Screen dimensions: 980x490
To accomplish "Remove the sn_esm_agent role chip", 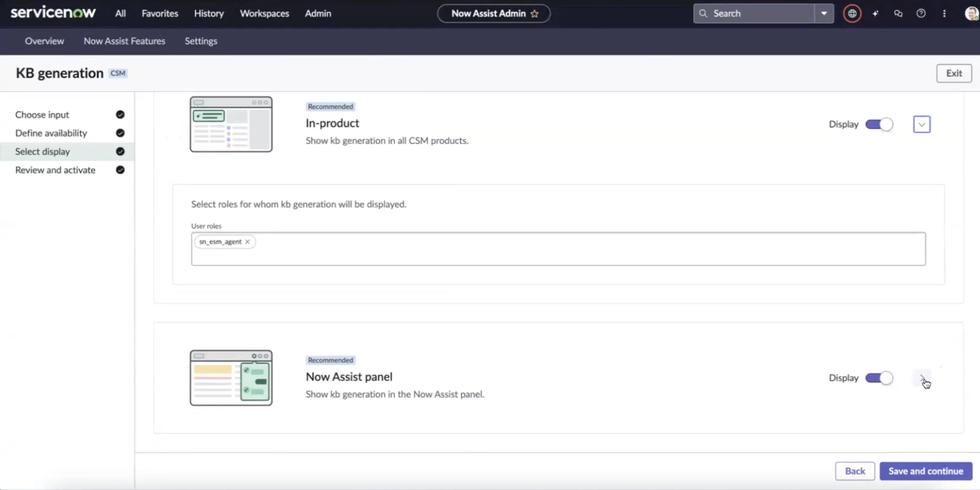I will [x=247, y=242].
